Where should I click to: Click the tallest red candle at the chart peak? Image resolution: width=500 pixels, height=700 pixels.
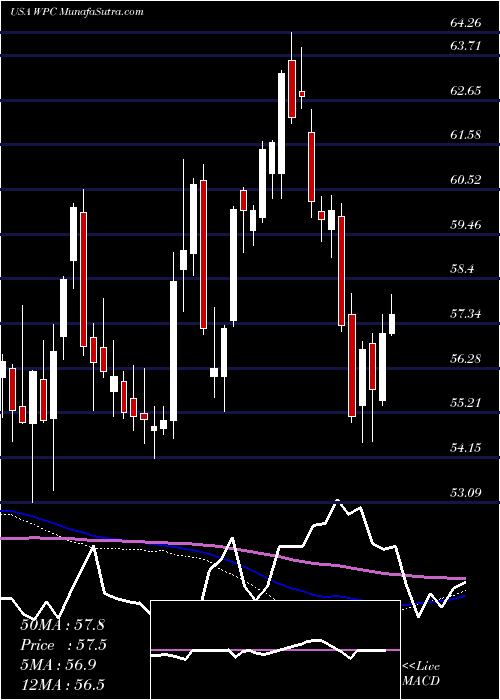click(x=292, y=89)
